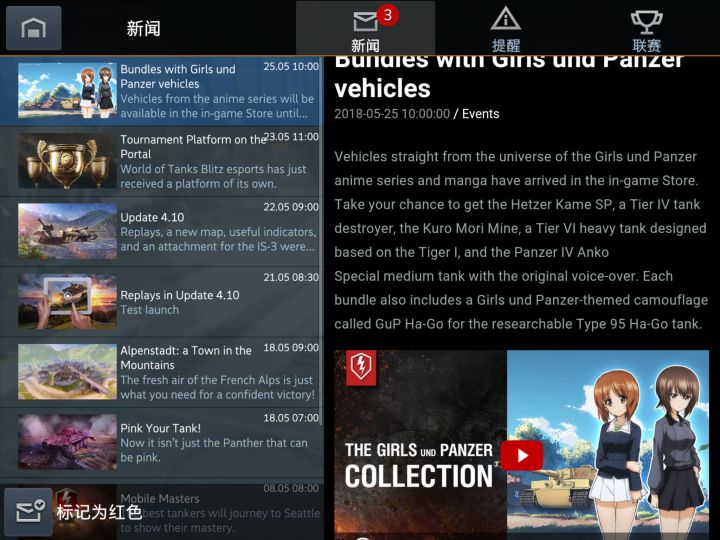This screenshot has width=720, height=540.
Task: Open Replays in Update 4.10 news
Action: click(161, 302)
